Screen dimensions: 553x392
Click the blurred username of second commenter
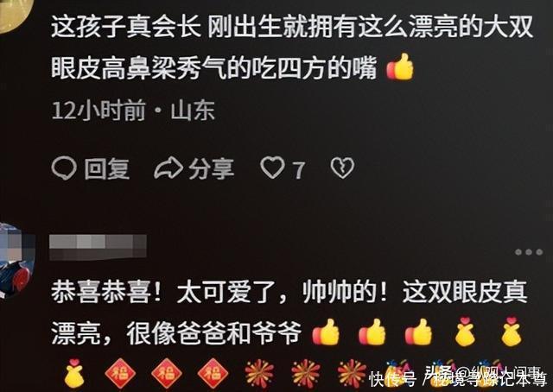pos(98,247)
